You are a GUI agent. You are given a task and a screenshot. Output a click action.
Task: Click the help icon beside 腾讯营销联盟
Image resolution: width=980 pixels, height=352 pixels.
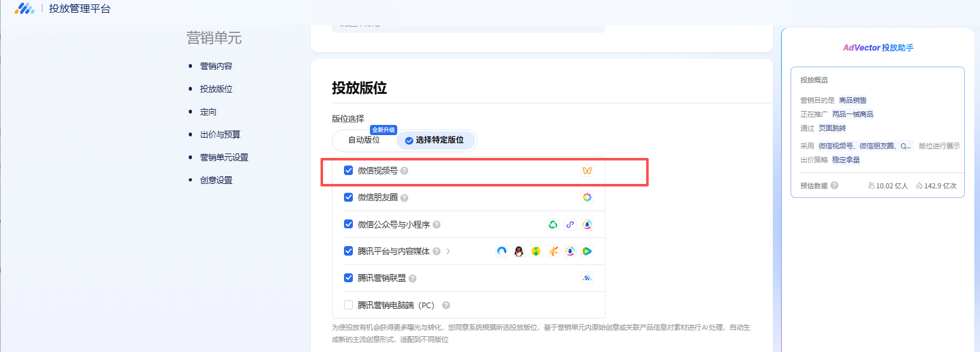click(x=412, y=278)
